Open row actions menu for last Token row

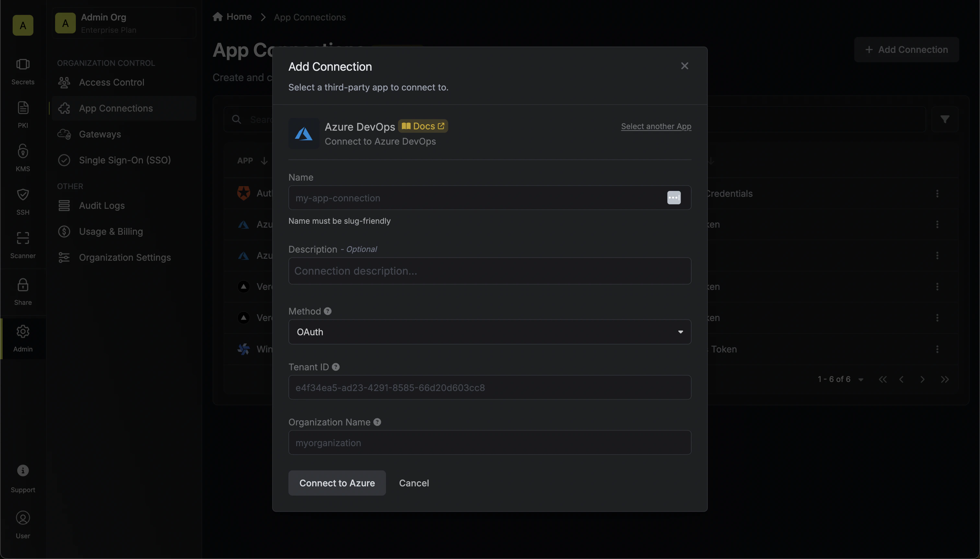click(938, 350)
